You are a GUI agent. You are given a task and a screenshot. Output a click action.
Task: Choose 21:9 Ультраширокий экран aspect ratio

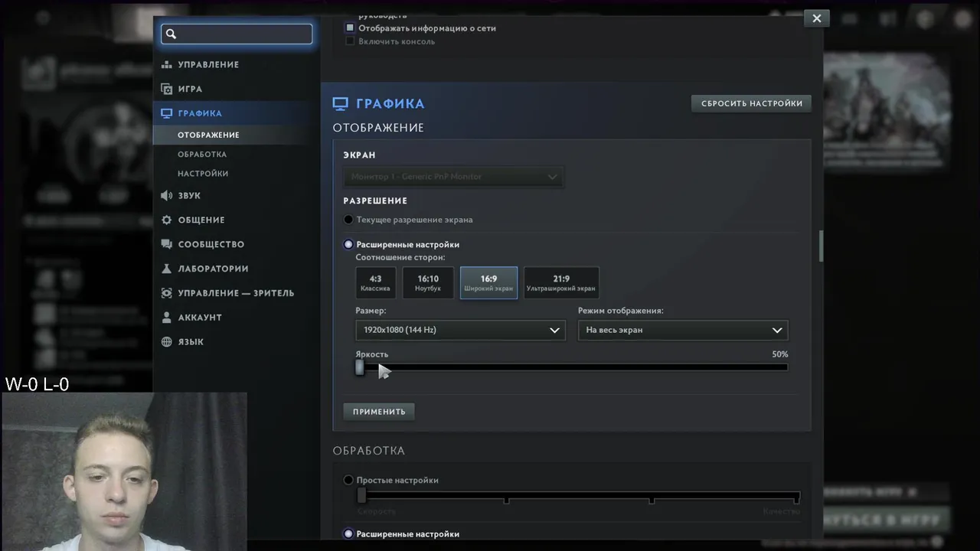561,283
